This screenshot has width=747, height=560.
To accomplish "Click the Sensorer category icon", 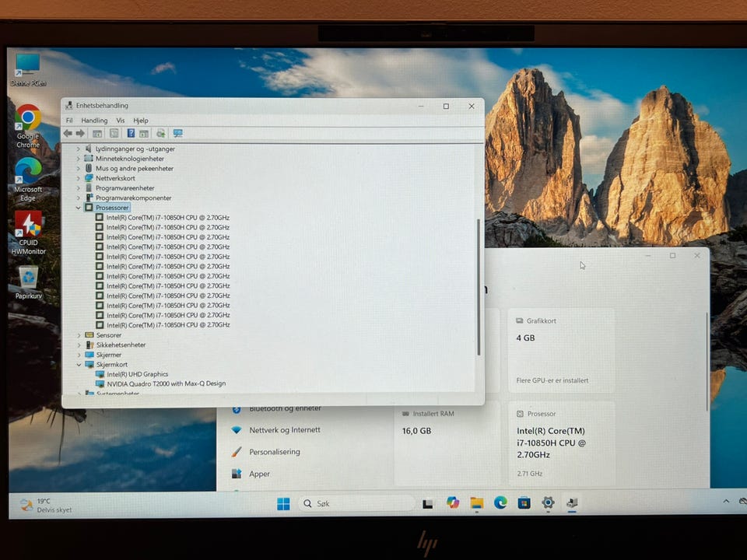I will pyautogui.click(x=89, y=335).
